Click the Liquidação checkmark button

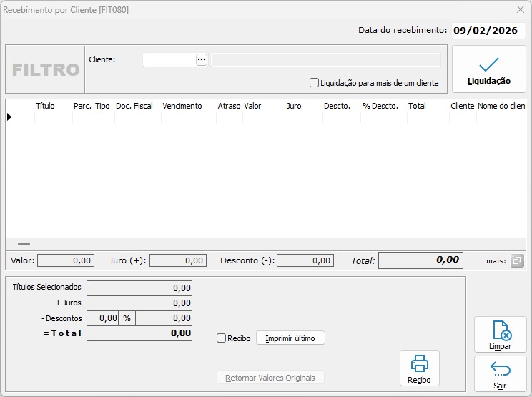point(488,69)
